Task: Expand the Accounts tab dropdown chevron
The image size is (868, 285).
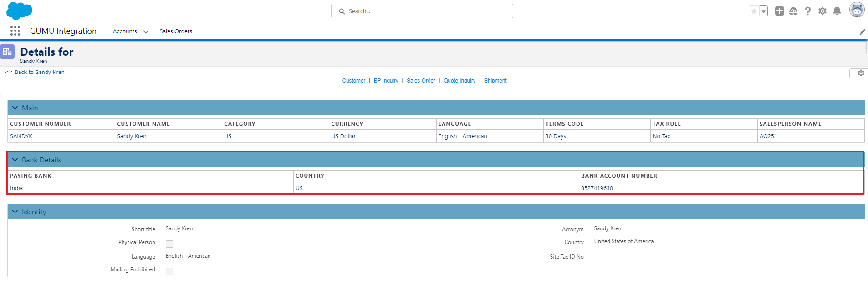Action: 146,32
